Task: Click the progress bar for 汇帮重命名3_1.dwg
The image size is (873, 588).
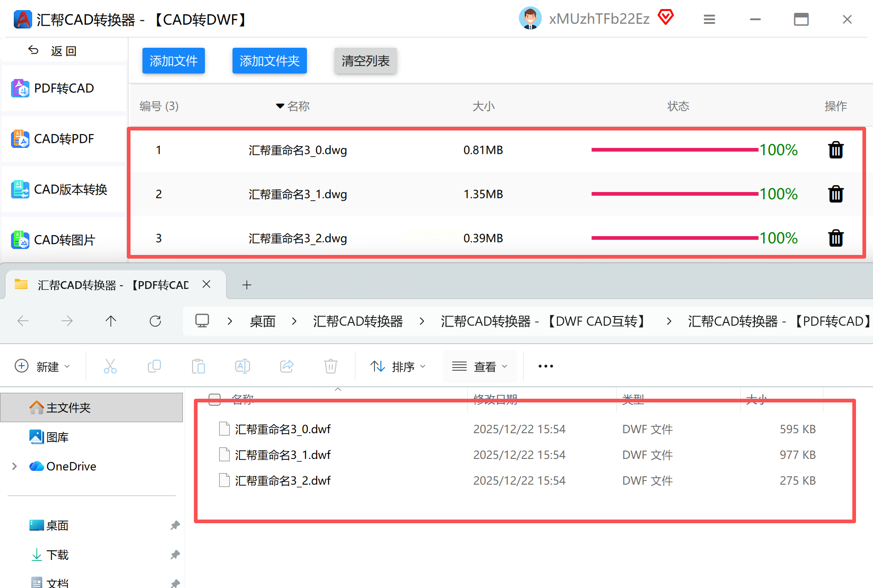Action: point(675,194)
